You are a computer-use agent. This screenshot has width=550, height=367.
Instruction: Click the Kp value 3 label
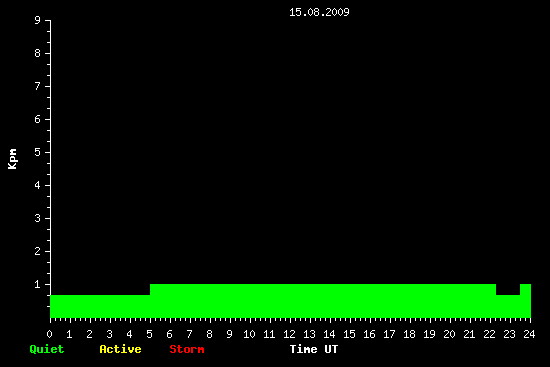[38, 218]
